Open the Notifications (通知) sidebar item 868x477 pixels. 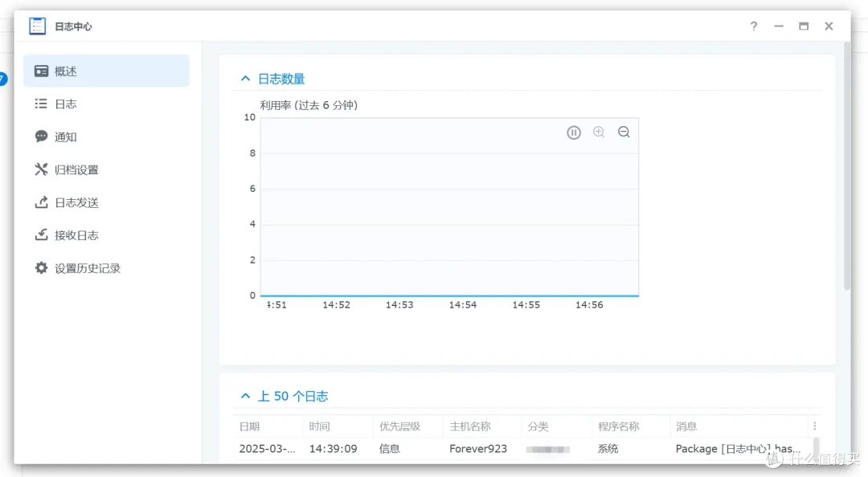(x=106, y=137)
